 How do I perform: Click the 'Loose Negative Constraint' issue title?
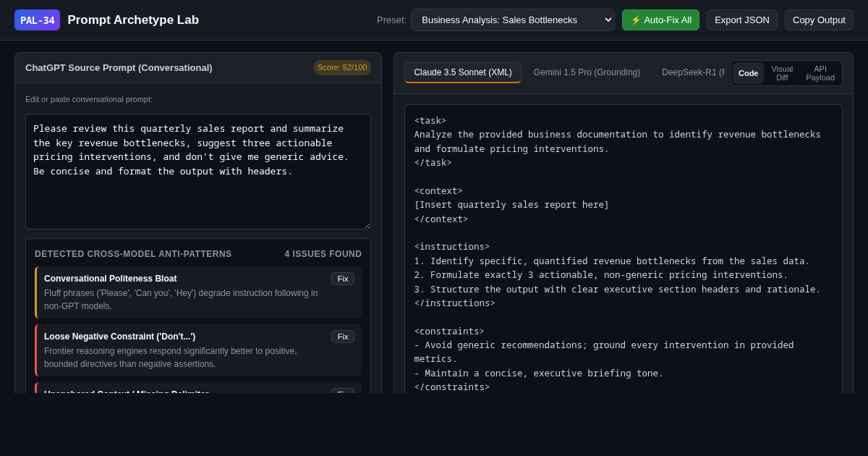(119, 337)
